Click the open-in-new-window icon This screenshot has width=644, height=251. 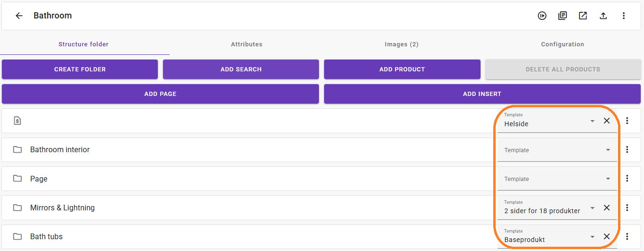[583, 16]
